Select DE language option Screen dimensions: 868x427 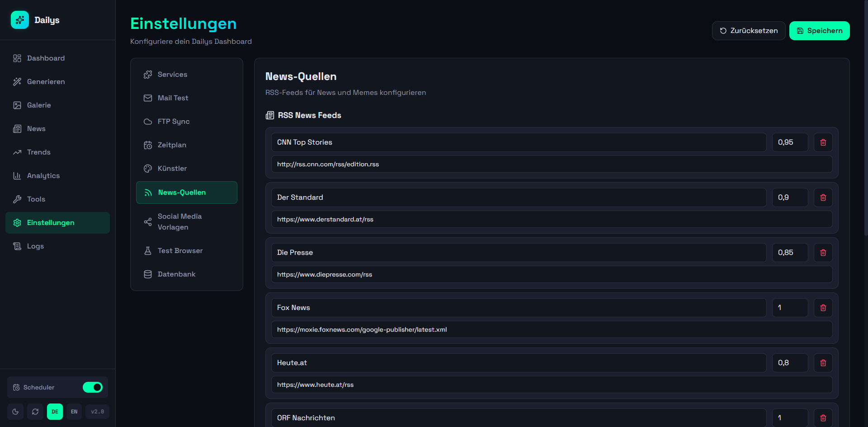(55, 412)
